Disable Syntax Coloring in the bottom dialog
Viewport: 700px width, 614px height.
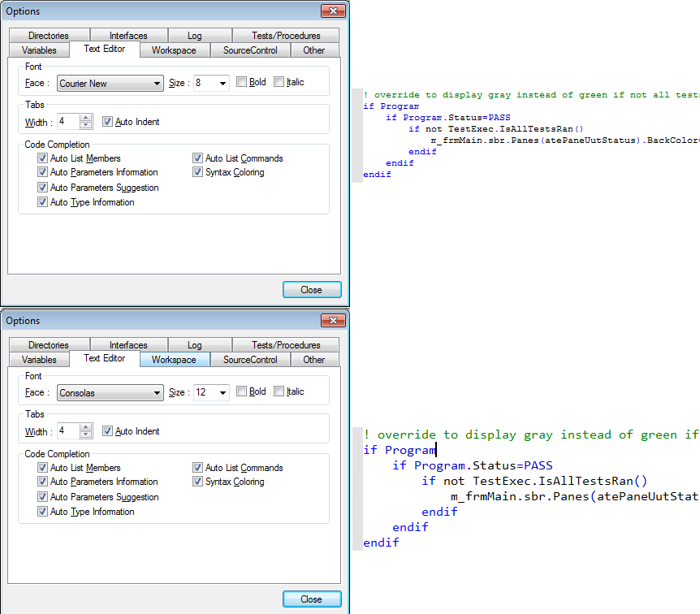point(198,481)
